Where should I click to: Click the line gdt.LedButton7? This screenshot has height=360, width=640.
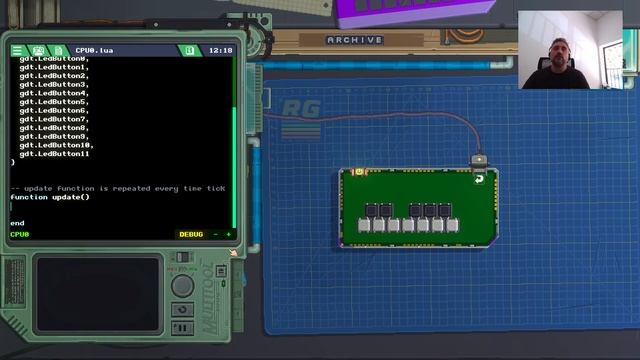click(x=54, y=119)
